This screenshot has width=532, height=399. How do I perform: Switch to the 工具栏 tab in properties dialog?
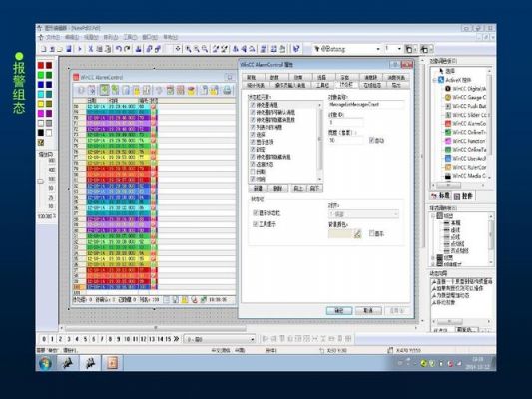322,85
